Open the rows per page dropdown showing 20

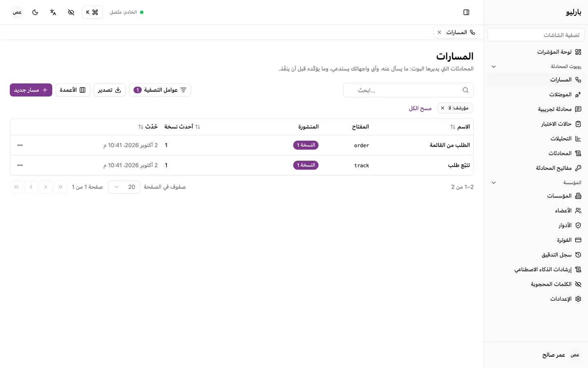click(124, 187)
